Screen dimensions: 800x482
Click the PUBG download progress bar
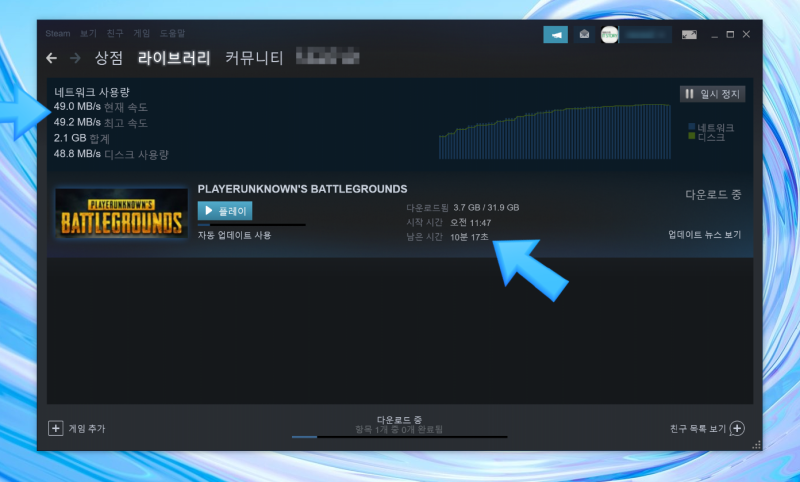[x=252, y=224]
